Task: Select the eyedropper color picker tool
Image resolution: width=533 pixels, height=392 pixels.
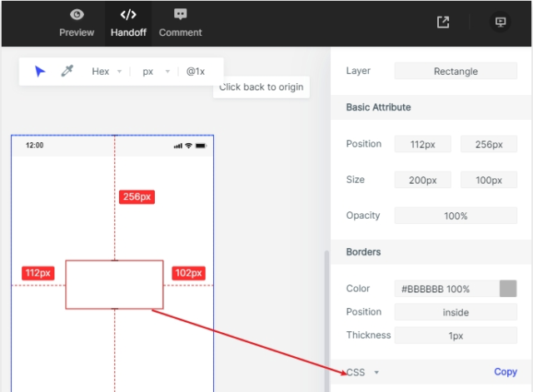Action: (x=67, y=71)
